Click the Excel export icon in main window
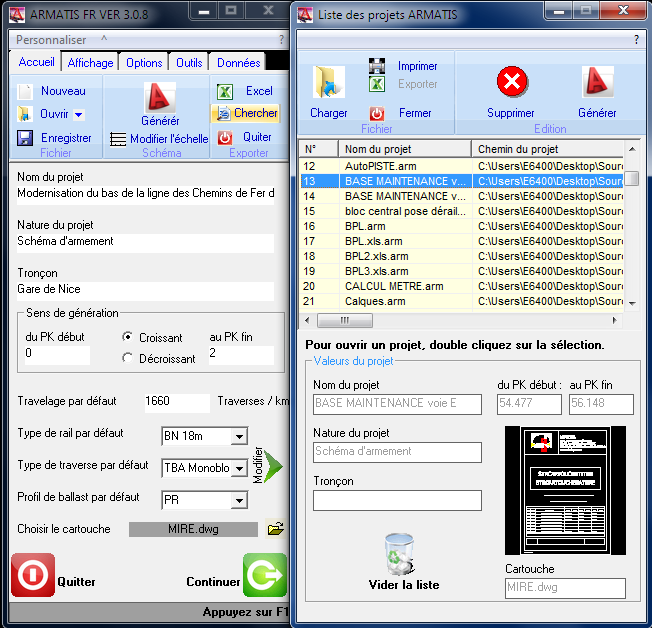This screenshot has width=652, height=628. tap(225, 91)
